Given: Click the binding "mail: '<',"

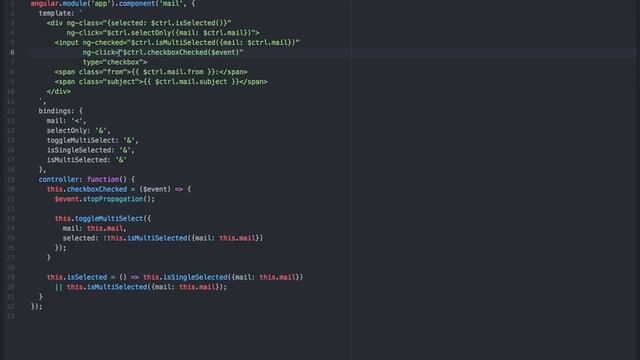Looking at the screenshot, I should point(67,121).
